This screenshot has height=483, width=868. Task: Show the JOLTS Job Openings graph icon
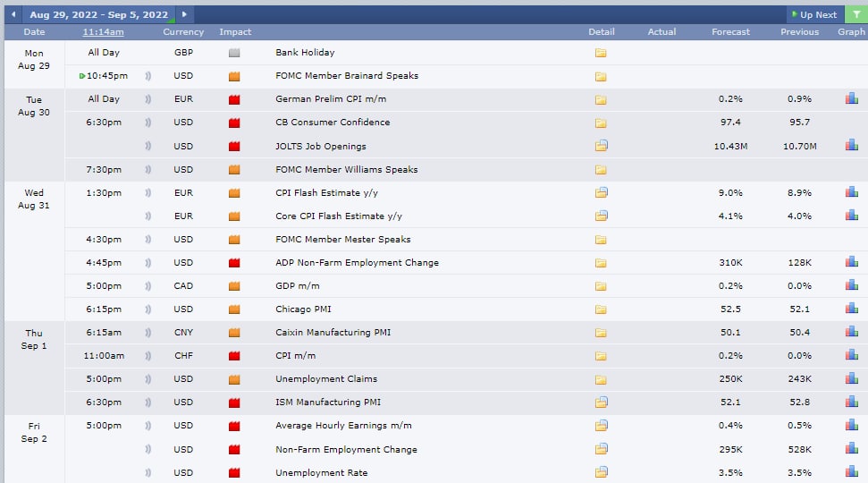851,145
